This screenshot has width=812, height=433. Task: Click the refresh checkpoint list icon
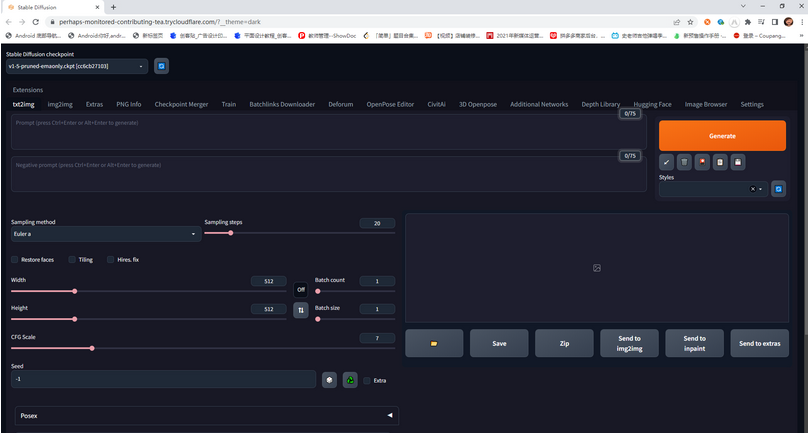(162, 66)
